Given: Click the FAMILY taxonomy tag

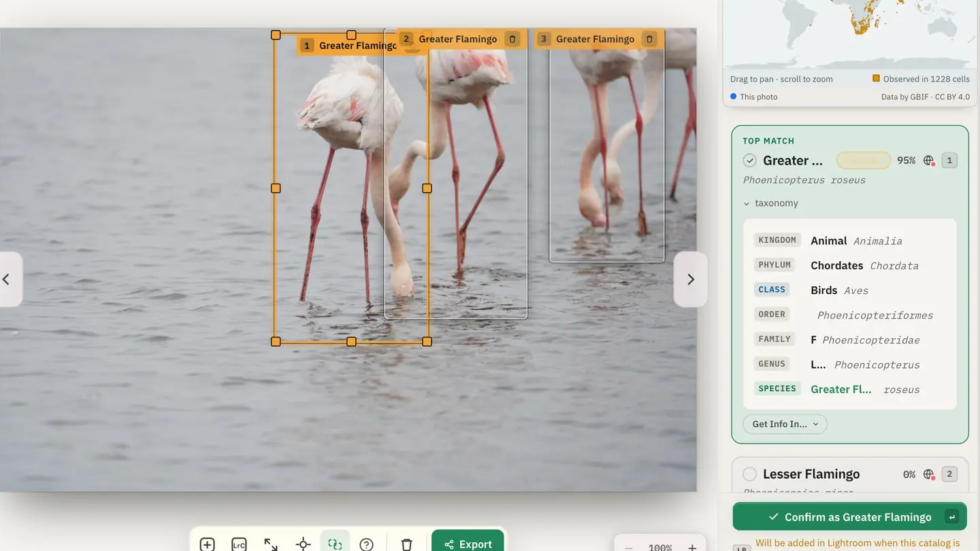Looking at the screenshot, I should click(x=774, y=339).
